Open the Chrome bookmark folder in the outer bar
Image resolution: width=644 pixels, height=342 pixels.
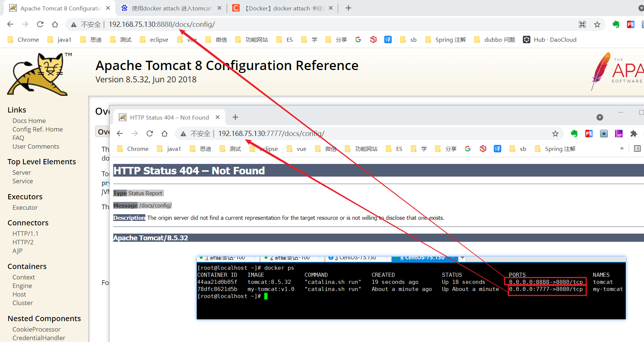(x=23, y=39)
